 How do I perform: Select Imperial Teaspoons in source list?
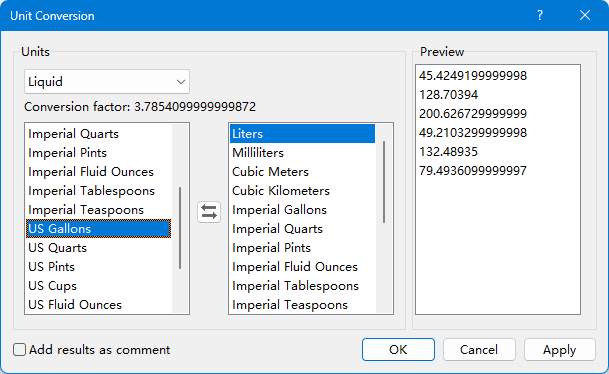point(99,210)
